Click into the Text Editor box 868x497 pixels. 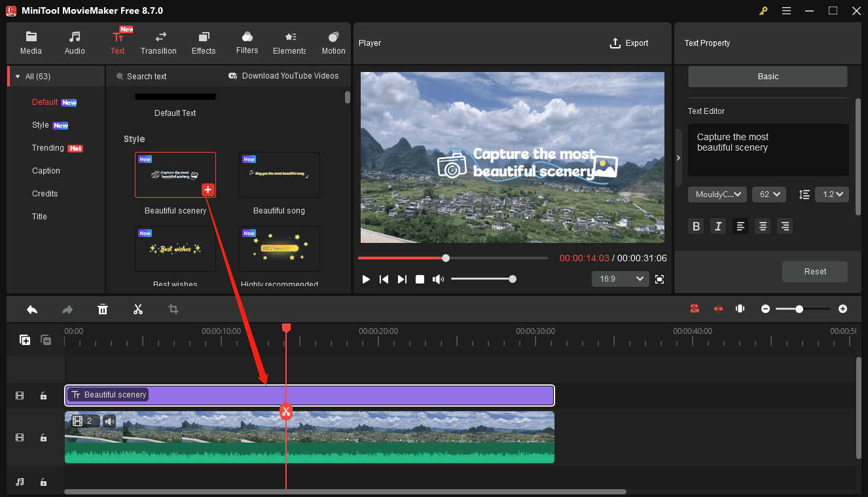pyautogui.click(x=768, y=150)
